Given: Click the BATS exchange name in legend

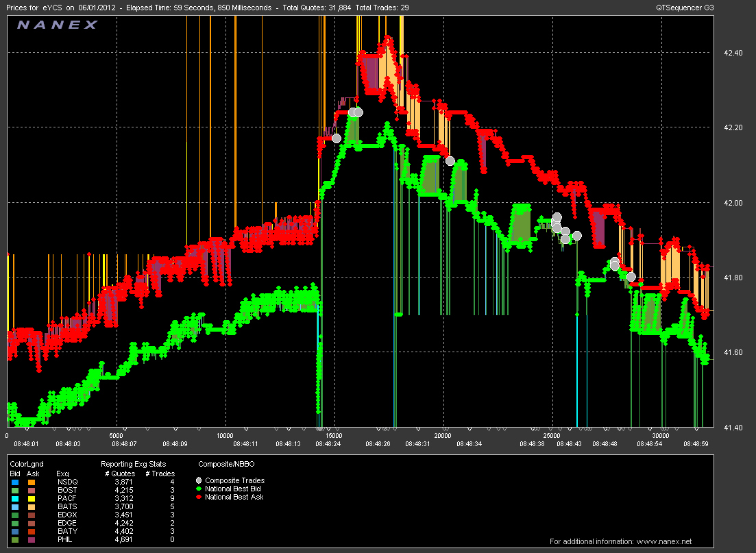Looking at the screenshot, I should tap(67, 506).
